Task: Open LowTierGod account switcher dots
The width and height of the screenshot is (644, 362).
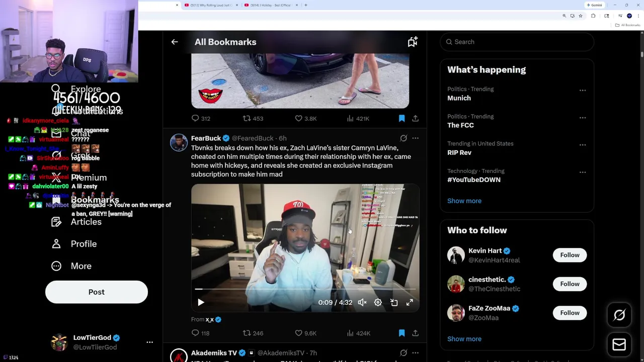Action: click(149, 342)
